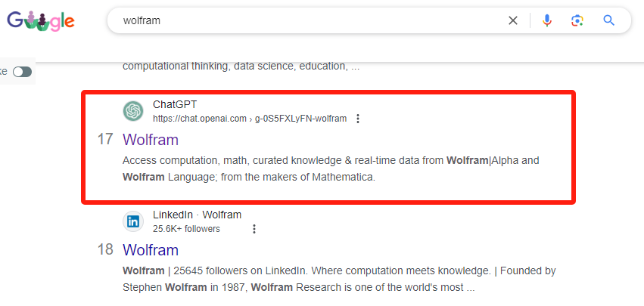
Task: Open Google Lens image search
Action: tap(577, 20)
